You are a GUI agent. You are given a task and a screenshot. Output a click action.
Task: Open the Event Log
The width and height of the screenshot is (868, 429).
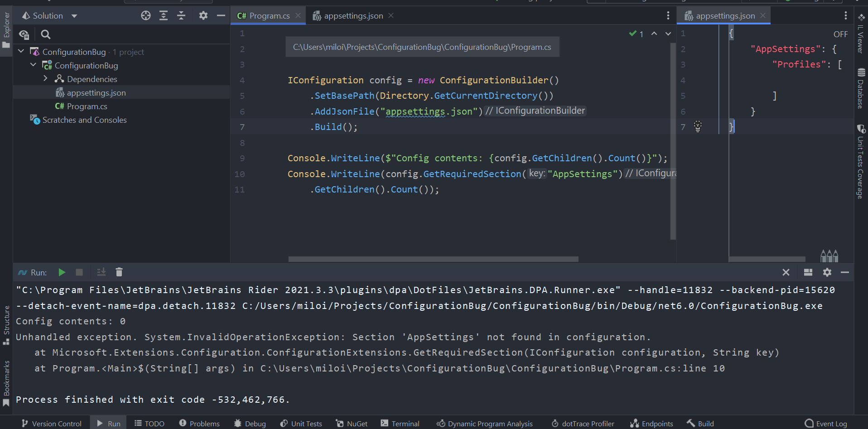[x=825, y=423]
